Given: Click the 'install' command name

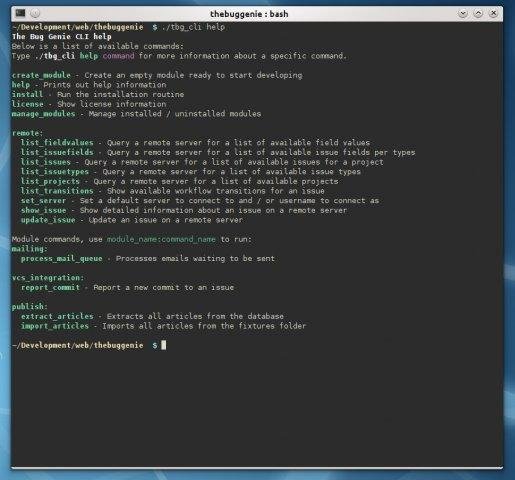Looking at the screenshot, I should tap(28, 95).
